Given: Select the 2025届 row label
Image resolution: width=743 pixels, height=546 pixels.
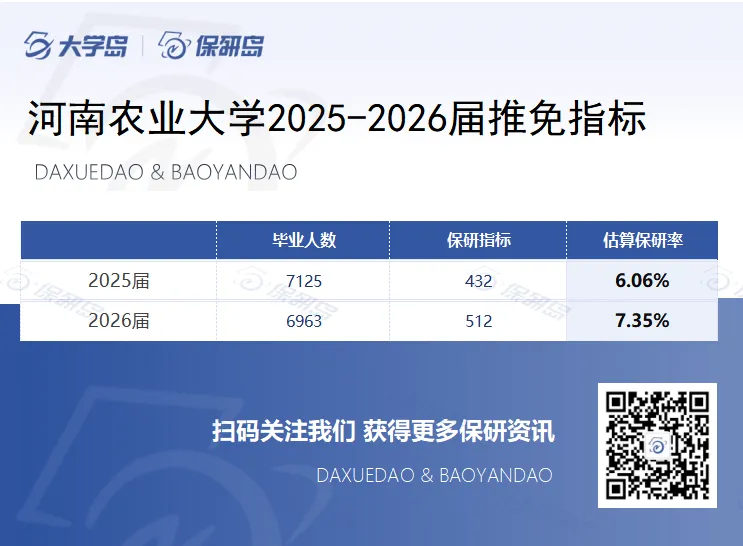Looking at the screenshot, I should [119, 281].
